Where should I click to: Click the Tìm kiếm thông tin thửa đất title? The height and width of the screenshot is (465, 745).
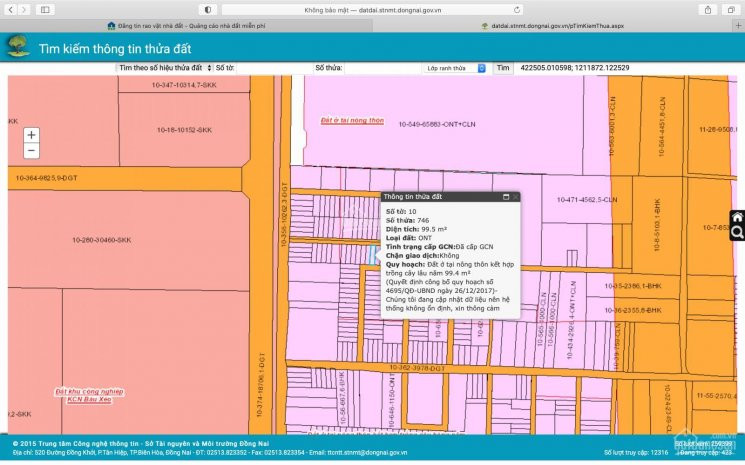pyautogui.click(x=115, y=48)
